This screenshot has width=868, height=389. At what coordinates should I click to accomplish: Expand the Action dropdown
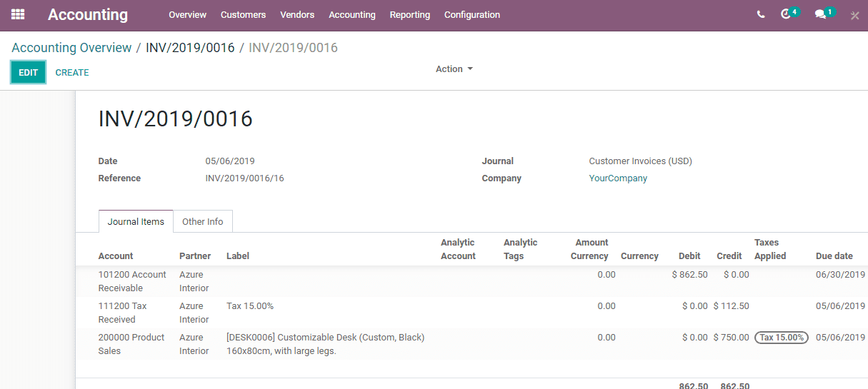(x=454, y=69)
